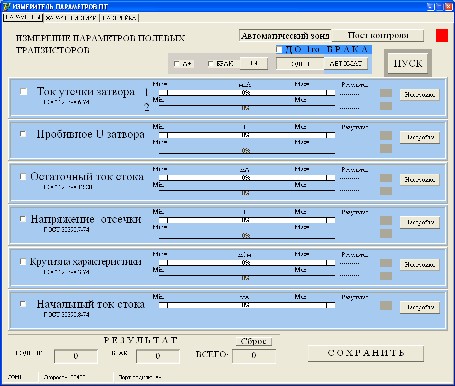
Task: Enable the Пробивное U затвора checkbox
Action: pyautogui.click(x=23, y=134)
